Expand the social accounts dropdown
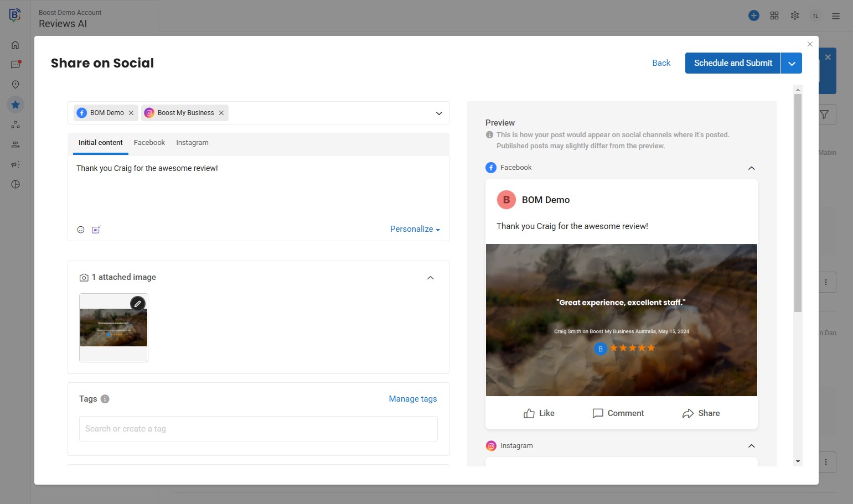Screen dimensions: 853x504 point(439,113)
